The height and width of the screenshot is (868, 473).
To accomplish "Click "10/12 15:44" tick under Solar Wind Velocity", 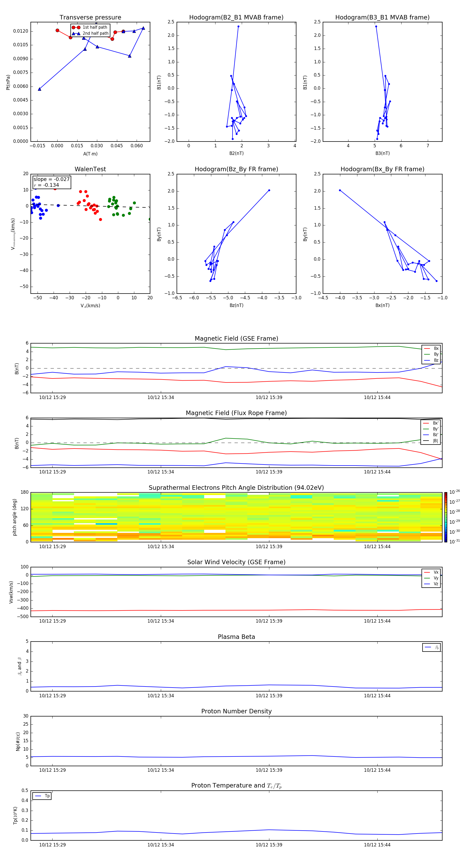I will (377, 621).
